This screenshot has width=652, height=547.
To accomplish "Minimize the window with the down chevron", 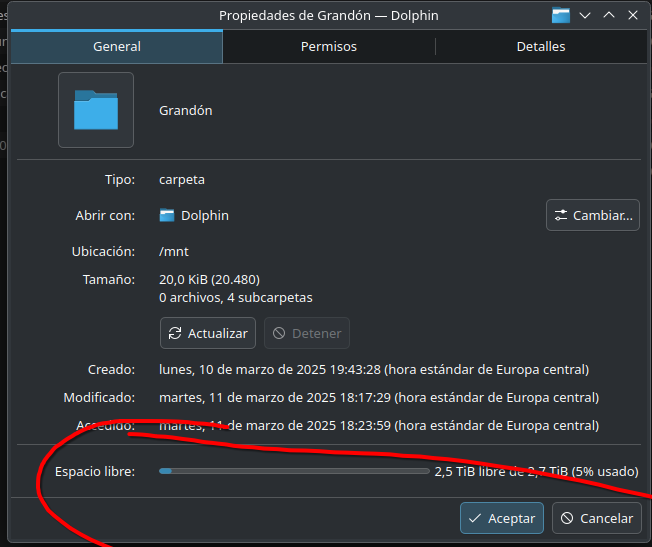I will (x=585, y=15).
